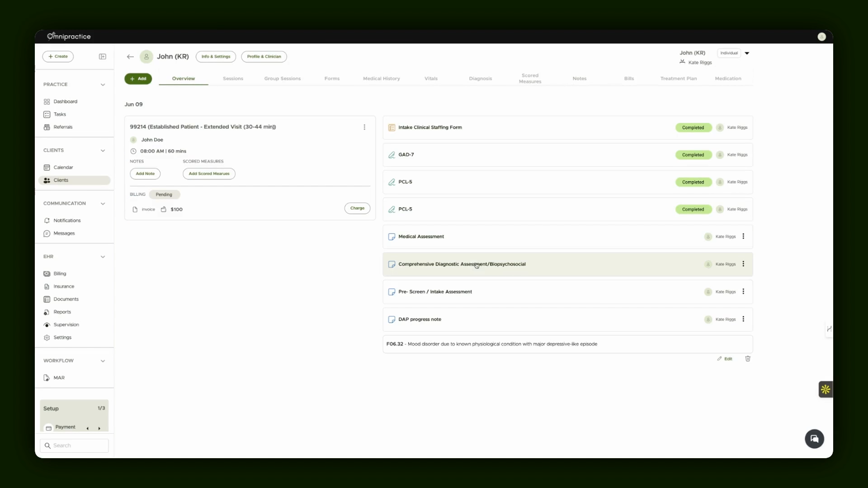
Task: Collapse the WORKFLOW section
Action: click(103, 361)
